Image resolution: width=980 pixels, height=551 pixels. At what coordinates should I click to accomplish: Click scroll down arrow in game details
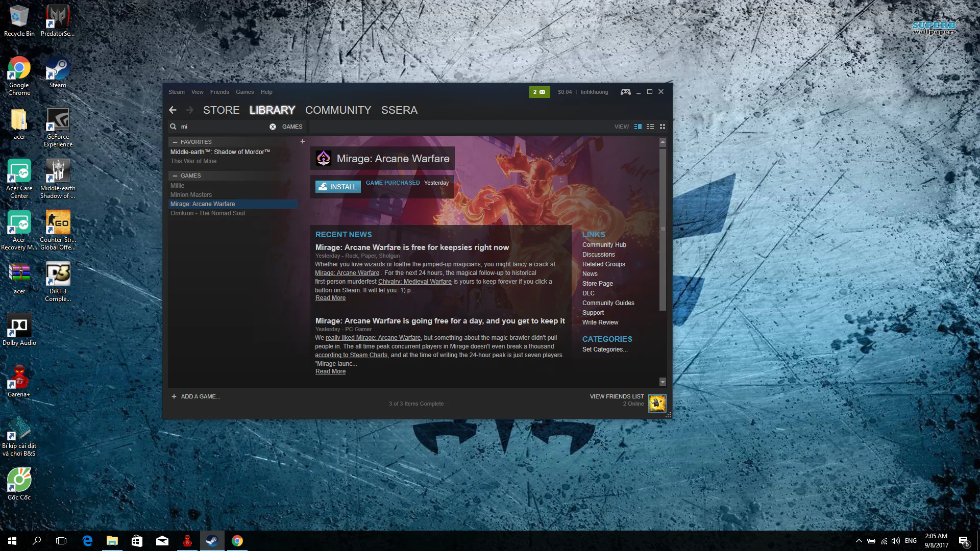coord(663,382)
